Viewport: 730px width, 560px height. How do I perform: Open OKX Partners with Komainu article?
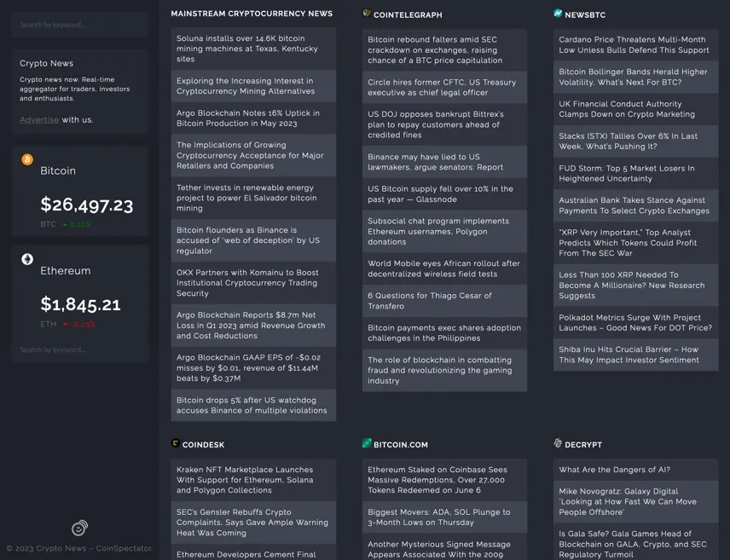253,283
